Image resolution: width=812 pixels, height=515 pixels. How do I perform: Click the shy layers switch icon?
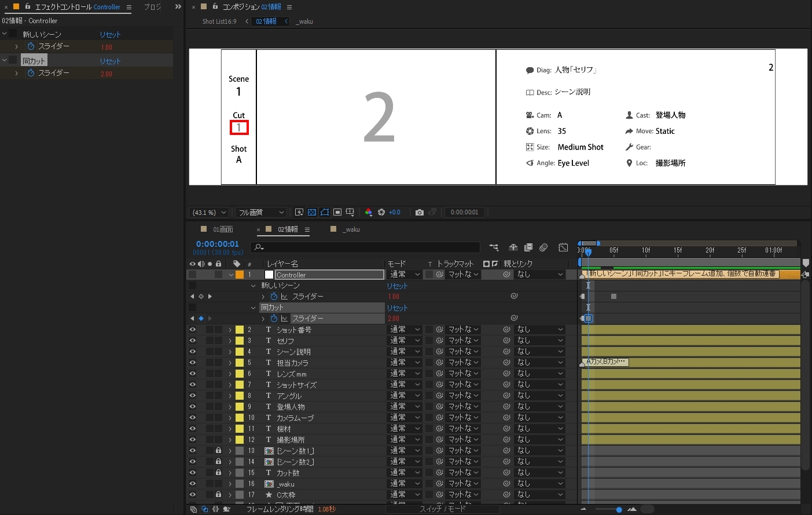513,248
